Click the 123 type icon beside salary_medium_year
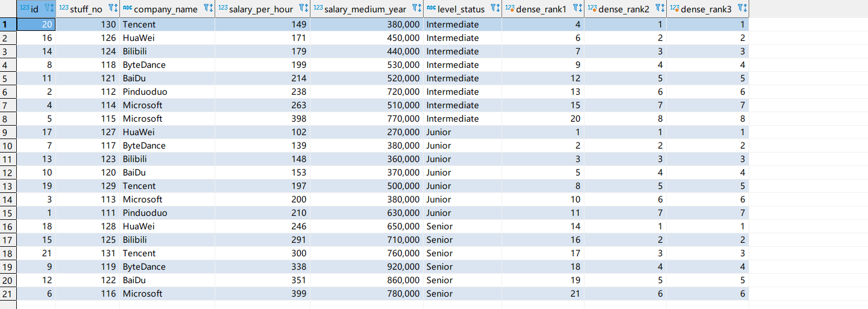Viewport: 868px width, 309px height. 318,8
